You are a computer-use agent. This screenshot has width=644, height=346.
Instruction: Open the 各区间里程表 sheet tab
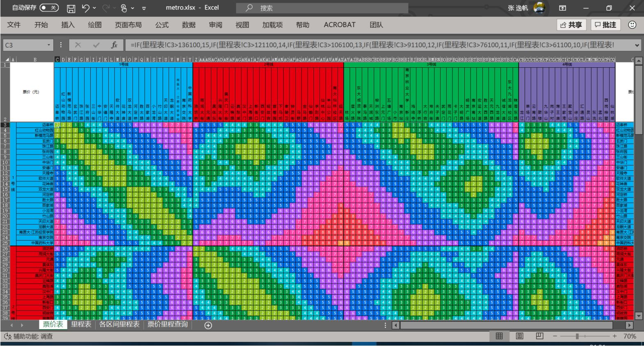tap(119, 324)
